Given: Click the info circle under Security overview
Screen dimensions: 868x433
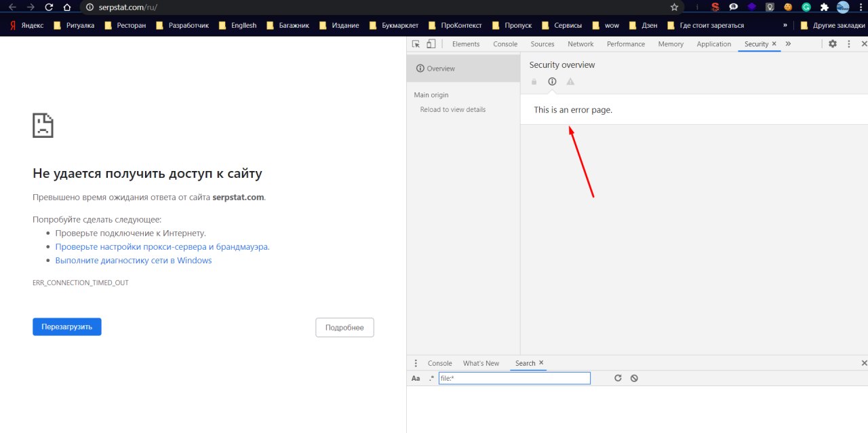Looking at the screenshot, I should point(552,81).
